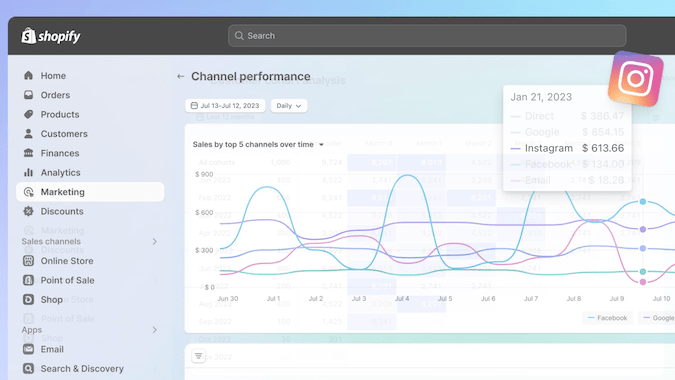Select the Marketing sidebar item

coord(90,192)
